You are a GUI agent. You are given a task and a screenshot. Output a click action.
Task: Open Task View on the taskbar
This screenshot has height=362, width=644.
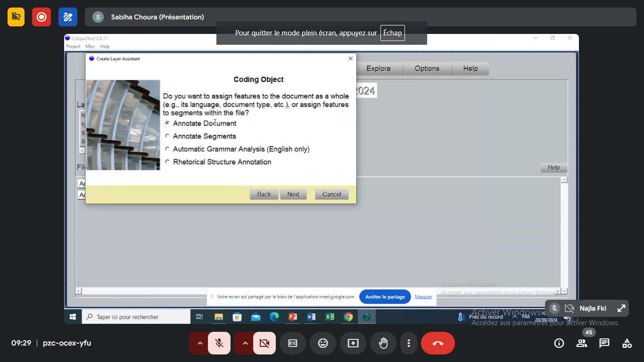pyautogui.click(x=199, y=317)
